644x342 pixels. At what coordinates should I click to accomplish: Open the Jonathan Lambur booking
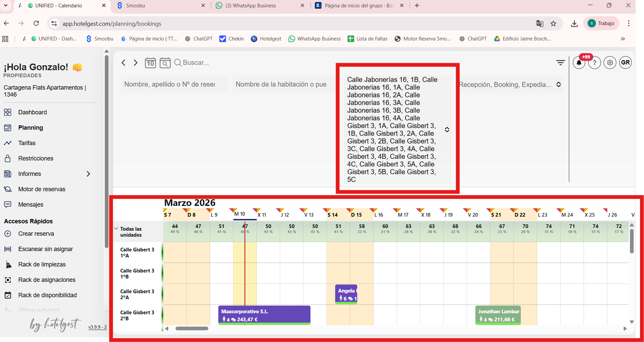498,315
